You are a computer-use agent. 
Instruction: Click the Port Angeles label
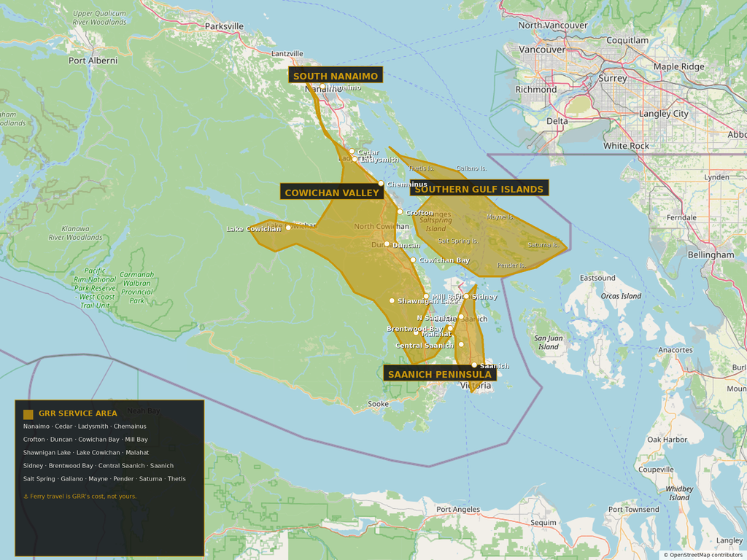coord(458,510)
